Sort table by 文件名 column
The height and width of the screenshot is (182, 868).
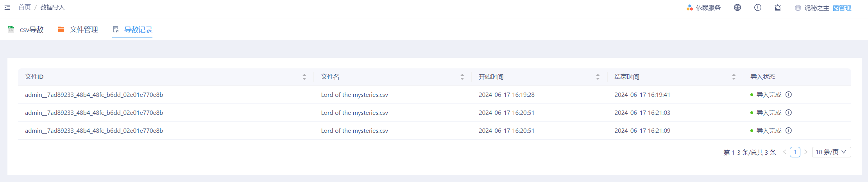click(462, 77)
